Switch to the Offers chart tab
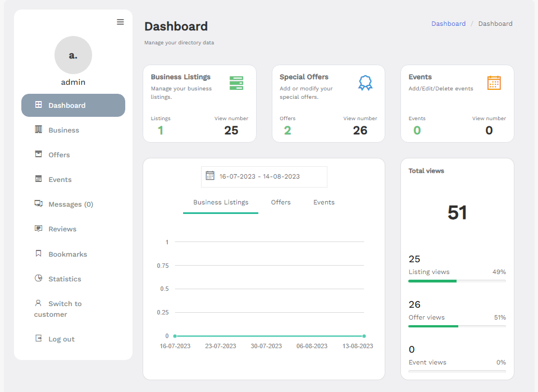538x392 pixels. click(x=281, y=202)
